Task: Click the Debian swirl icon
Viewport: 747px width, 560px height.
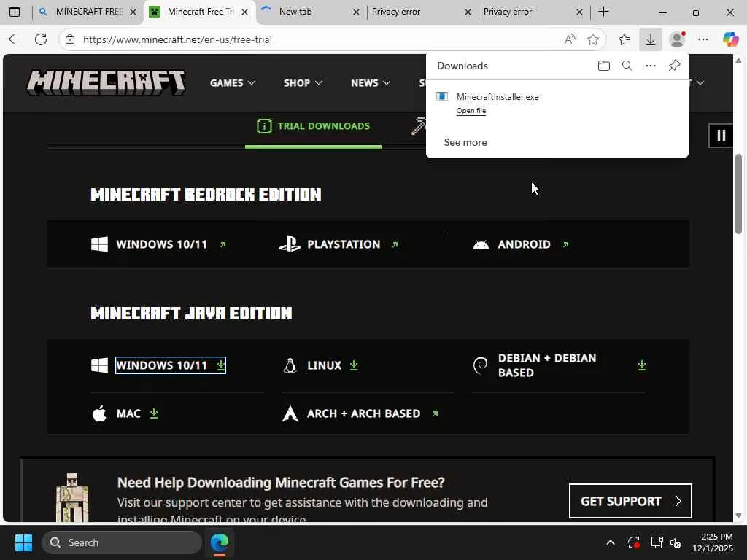Action: (480, 366)
